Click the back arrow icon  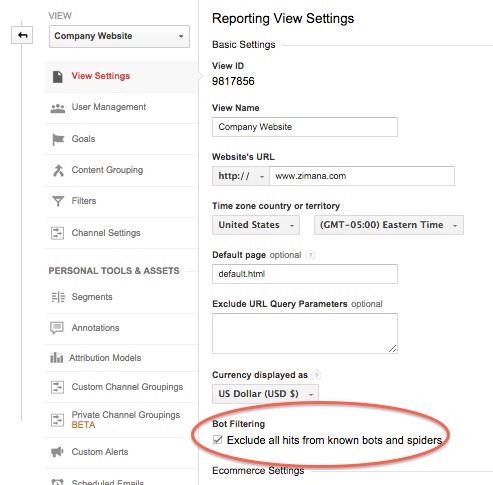[x=22, y=35]
